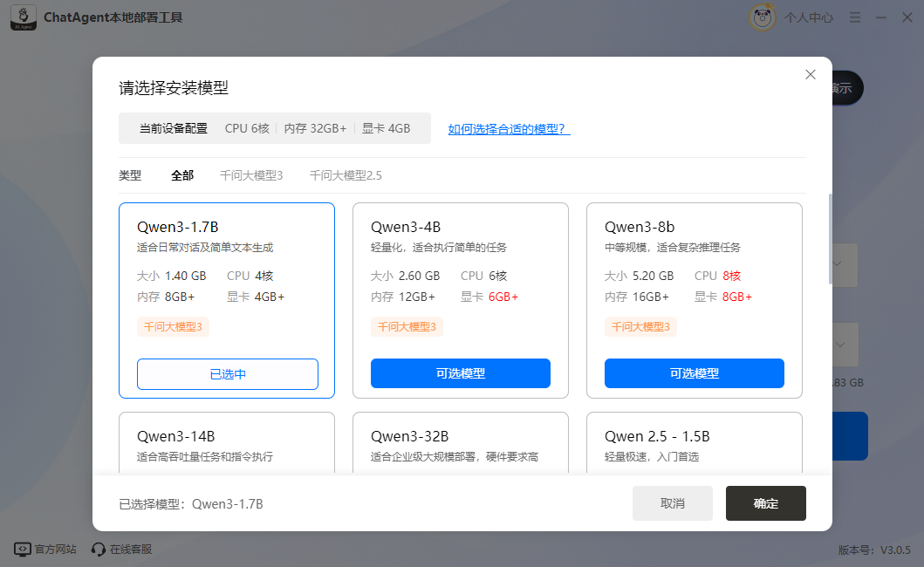Close the model selection dialog
Viewport: 924px width, 567px height.
pyautogui.click(x=811, y=75)
